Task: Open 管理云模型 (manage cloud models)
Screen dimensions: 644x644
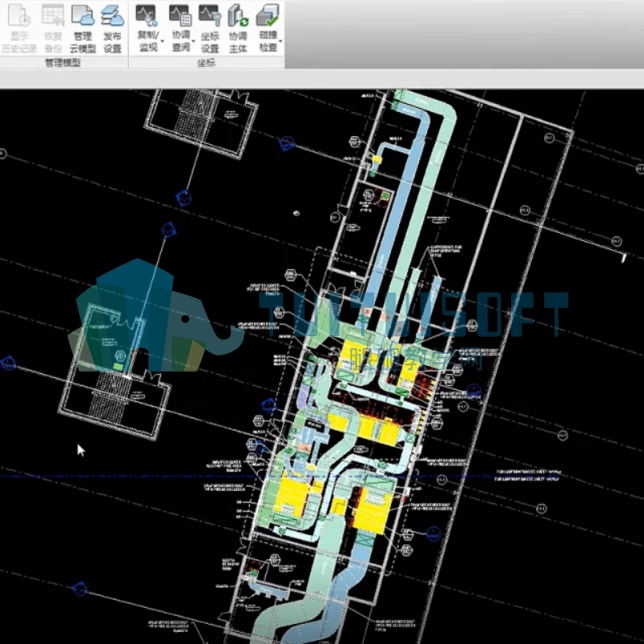Action: pyautogui.click(x=82, y=27)
